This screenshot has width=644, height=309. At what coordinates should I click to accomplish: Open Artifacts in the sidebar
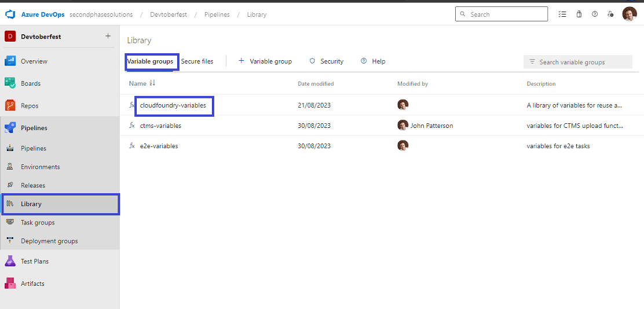[x=60, y=284]
